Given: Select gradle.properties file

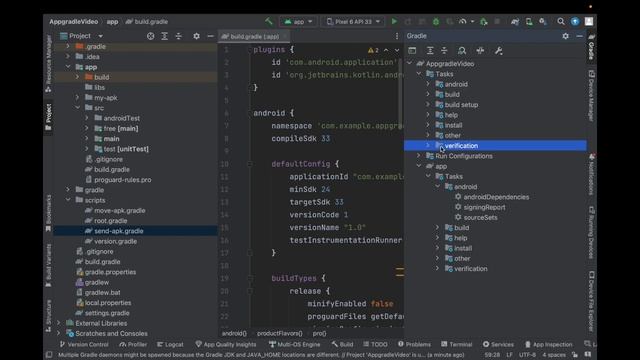Looking at the screenshot, I should pos(110,272).
